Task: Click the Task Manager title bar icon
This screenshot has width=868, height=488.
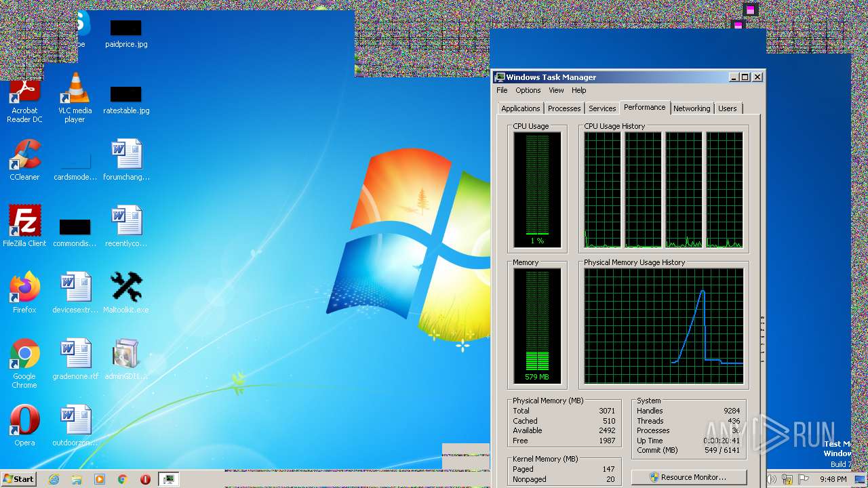Action: (x=499, y=77)
